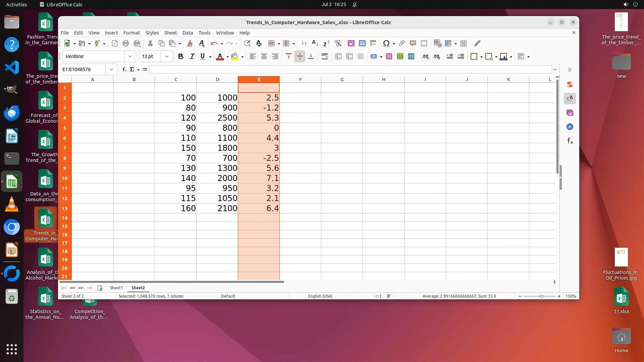Expand the Name Box cell reference dropdown
Screen dimensions: 644x362
click(x=111, y=69)
